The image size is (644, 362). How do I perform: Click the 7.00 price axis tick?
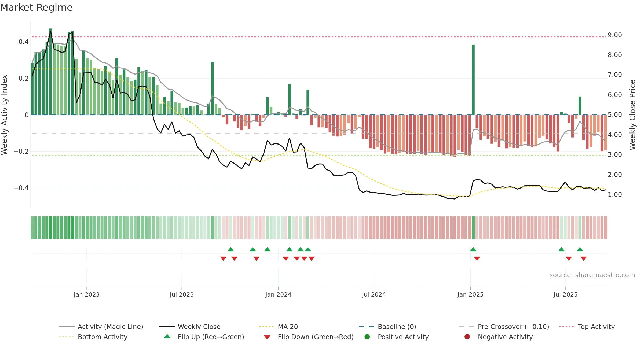point(615,75)
